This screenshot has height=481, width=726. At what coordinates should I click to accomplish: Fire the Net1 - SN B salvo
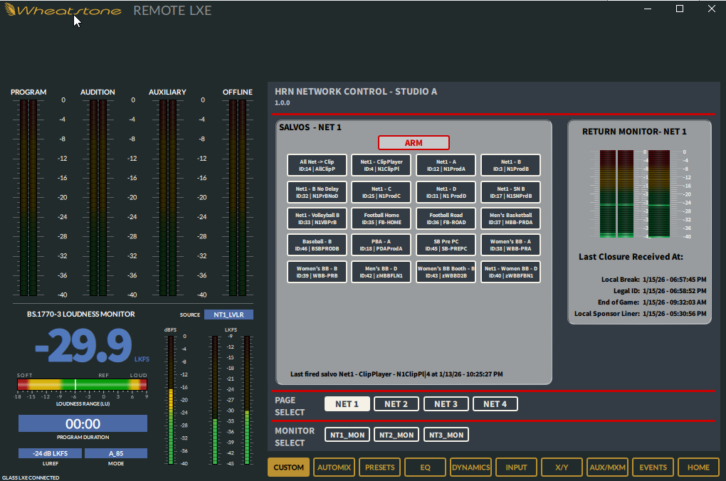click(511, 192)
